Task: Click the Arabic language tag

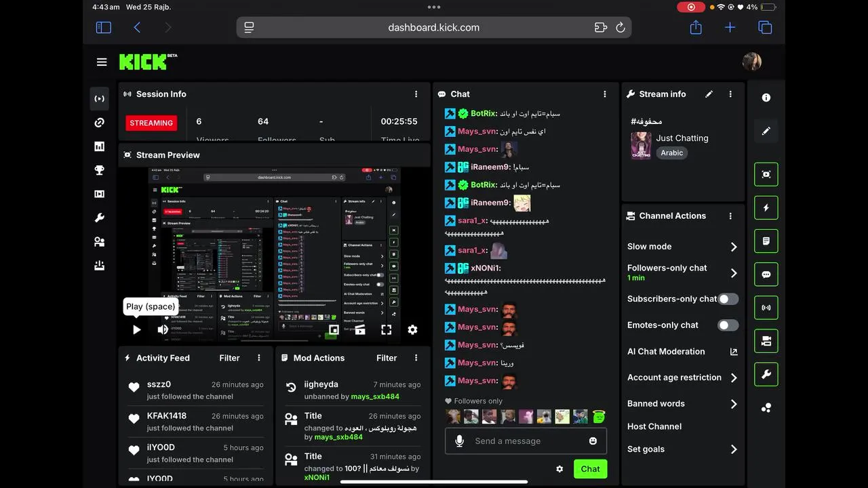Action: [672, 153]
